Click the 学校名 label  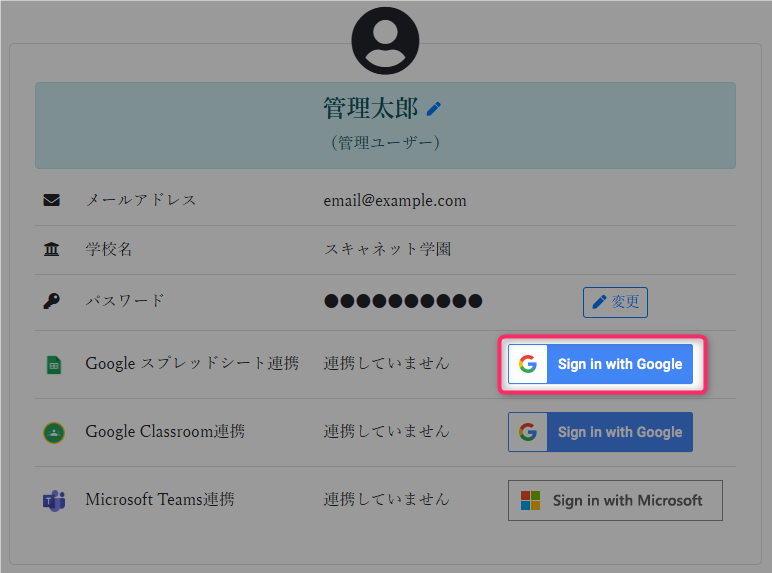click(x=109, y=249)
